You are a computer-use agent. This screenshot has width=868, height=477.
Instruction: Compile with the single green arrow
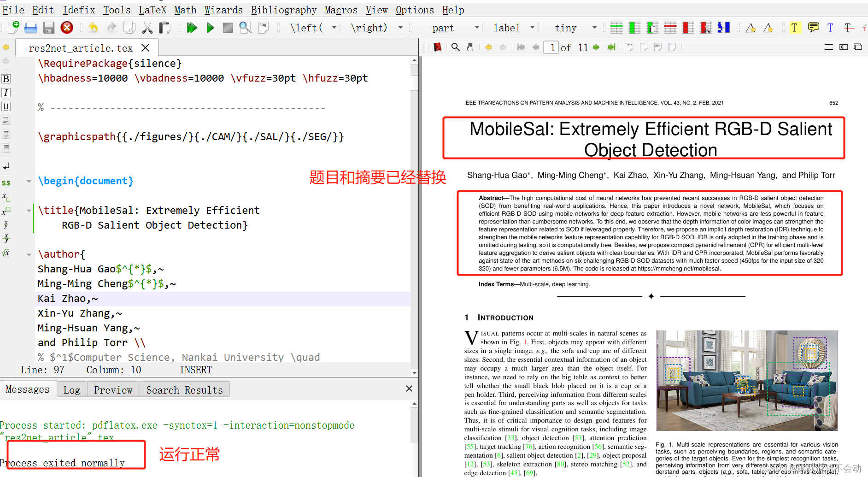tap(210, 28)
